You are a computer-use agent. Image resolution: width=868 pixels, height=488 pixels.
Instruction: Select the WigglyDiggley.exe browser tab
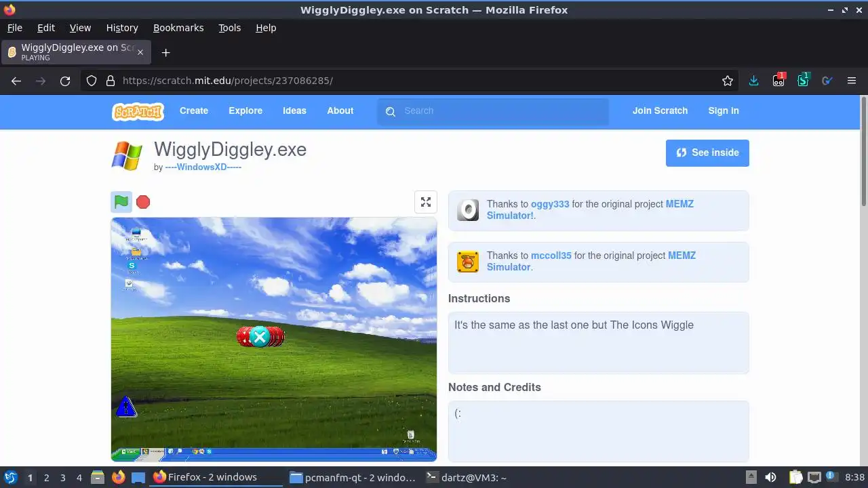pos(77,52)
